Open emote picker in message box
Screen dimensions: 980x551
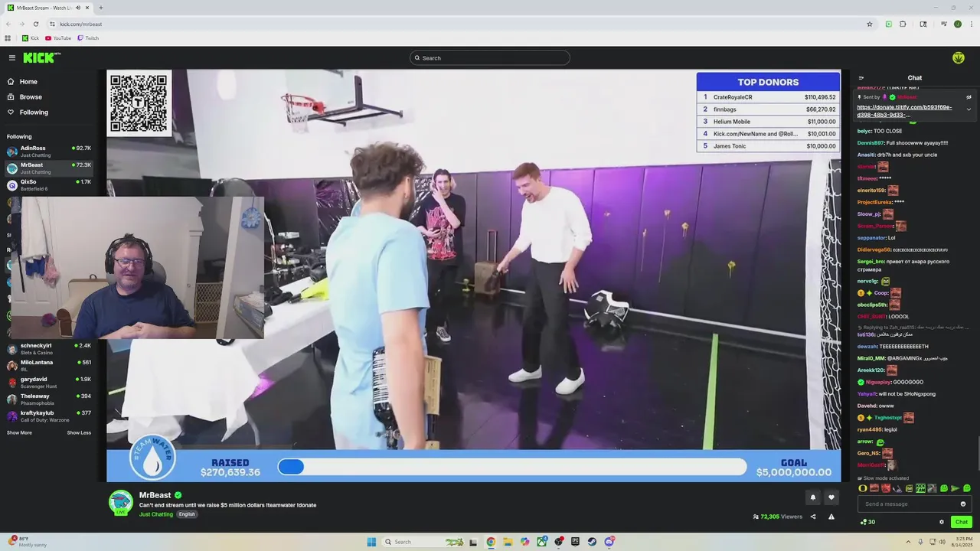click(963, 504)
